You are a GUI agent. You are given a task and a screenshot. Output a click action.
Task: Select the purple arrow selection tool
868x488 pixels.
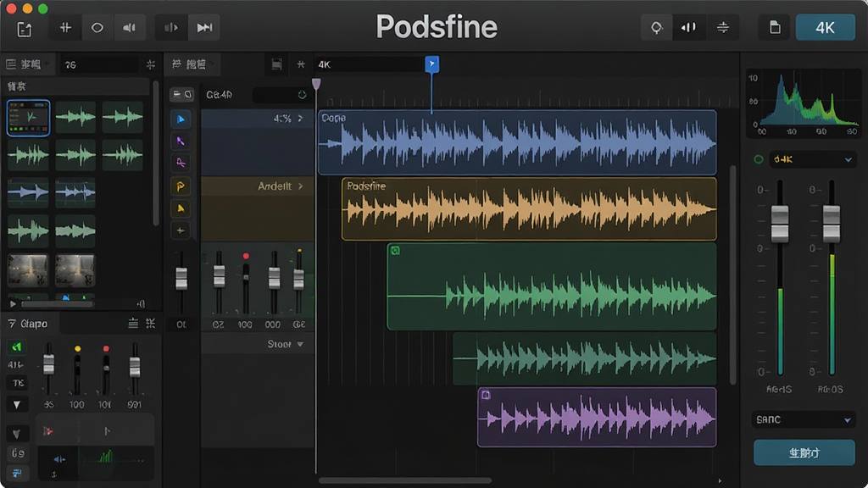click(181, 141)
